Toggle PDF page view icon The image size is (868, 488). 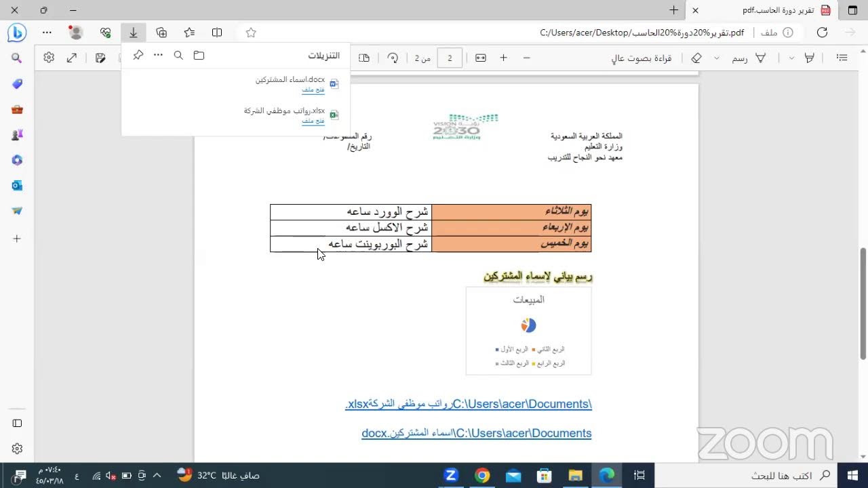click(364, 58)
